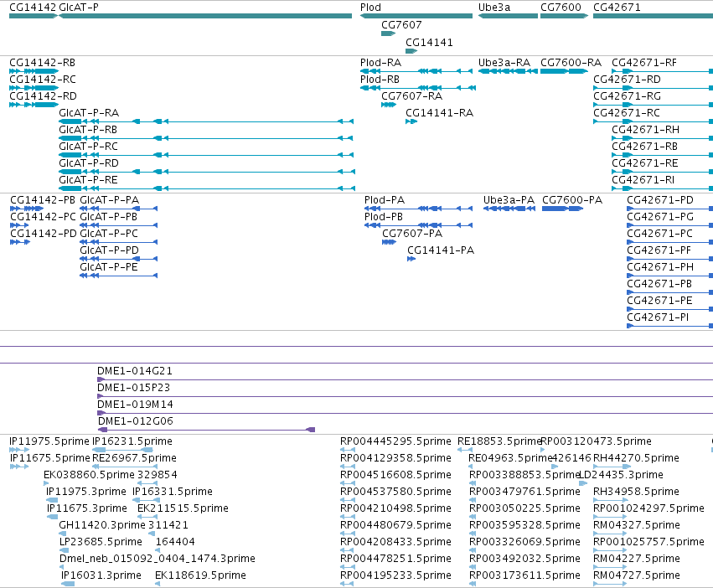Image resolution: width=713 pixels, height=588 pixels.
Task: Select the EK038860.5prime EST label
Action: click(89, 475)
